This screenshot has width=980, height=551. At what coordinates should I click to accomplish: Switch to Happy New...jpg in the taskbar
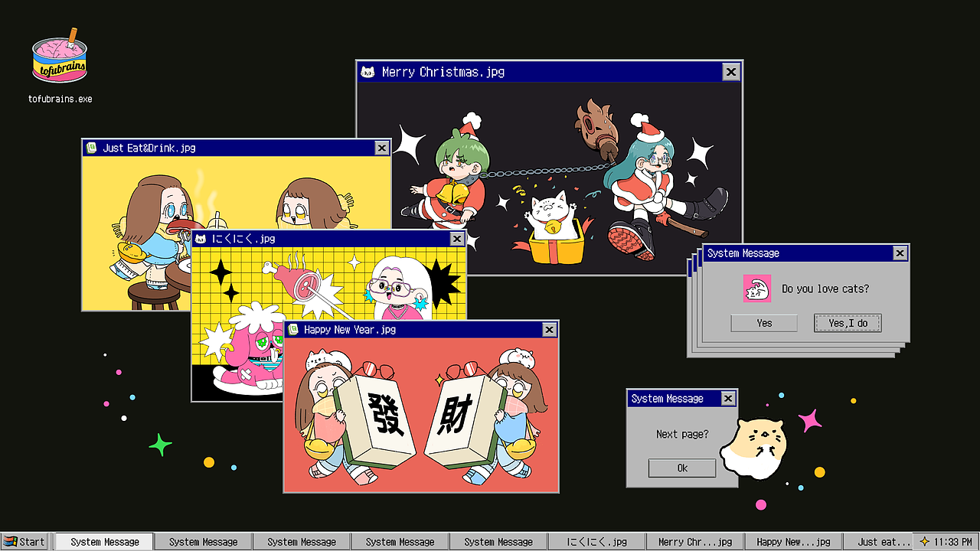[793, 541]
